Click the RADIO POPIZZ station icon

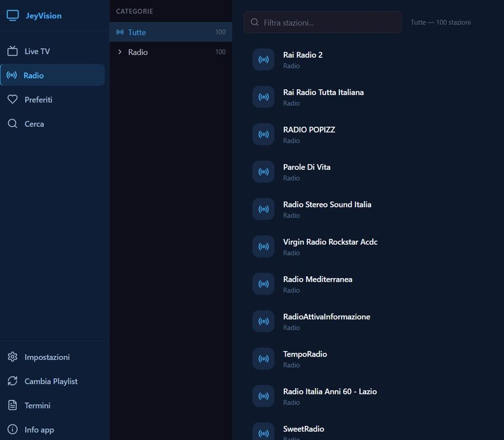click(x=263, y=134)
